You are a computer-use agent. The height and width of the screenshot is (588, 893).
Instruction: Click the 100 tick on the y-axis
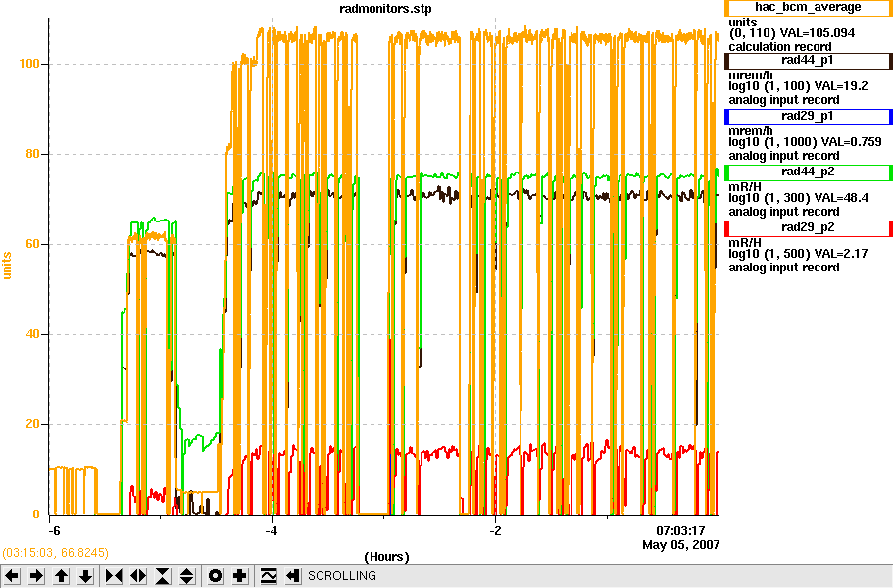(x=29, y=64)
